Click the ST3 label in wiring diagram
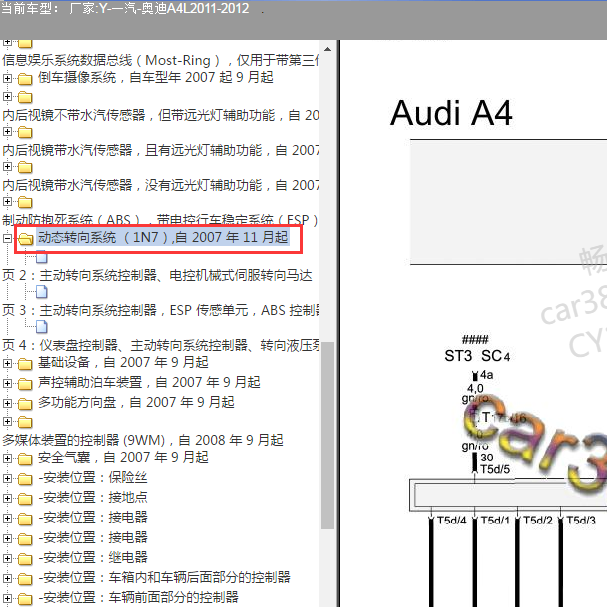 pos(458,356)
